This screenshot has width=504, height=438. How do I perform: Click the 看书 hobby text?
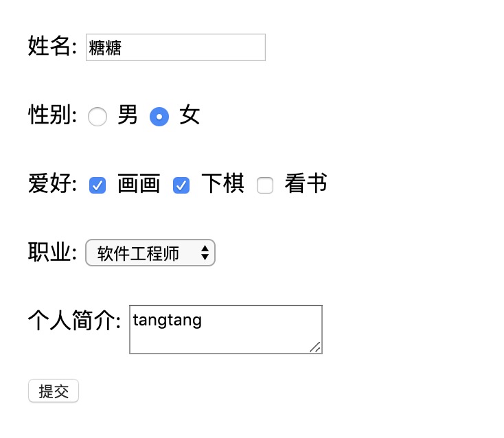tap(306, 184)
